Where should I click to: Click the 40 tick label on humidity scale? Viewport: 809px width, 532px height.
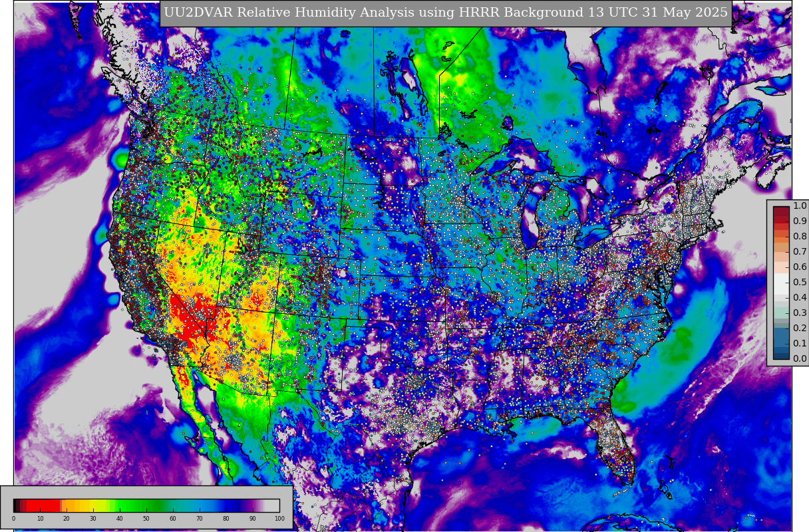[x=120, y=519]
